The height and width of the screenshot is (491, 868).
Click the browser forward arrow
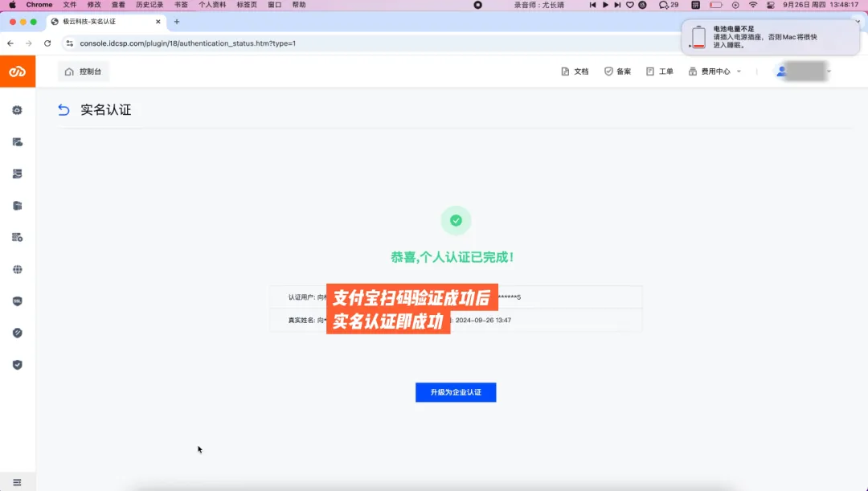pyautogui.click(x=29, y=43)
